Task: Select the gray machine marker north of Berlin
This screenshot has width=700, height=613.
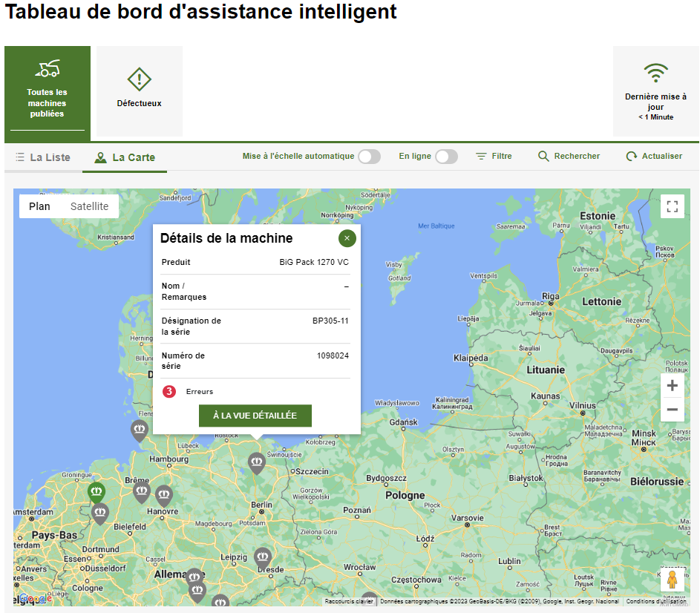Action: [x=257, y=463]
